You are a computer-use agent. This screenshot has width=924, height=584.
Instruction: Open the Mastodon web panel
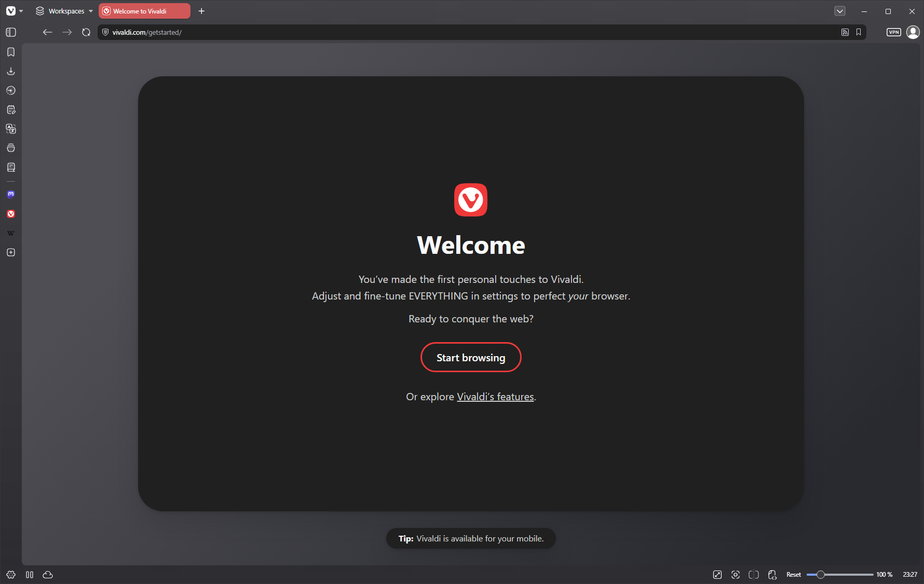click(11, 195)
